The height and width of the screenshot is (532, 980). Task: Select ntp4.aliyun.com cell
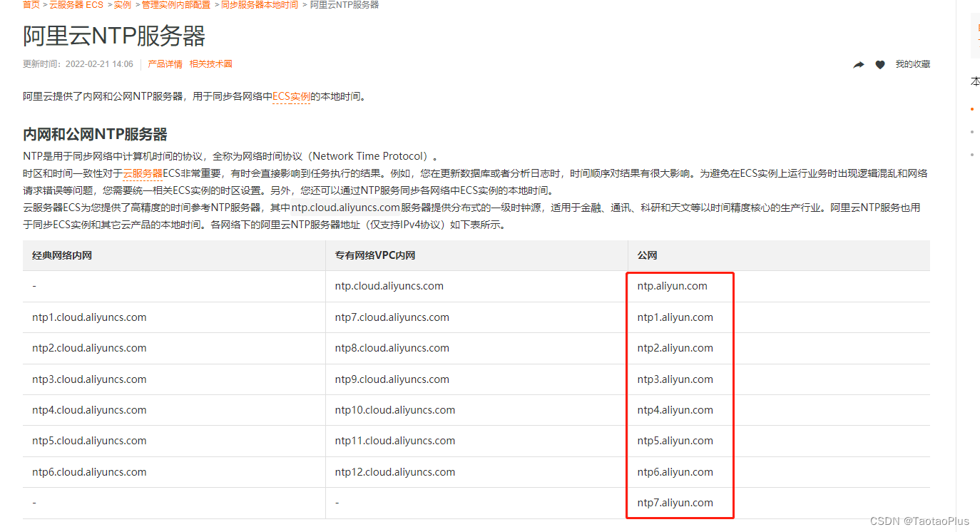(779, 410)
